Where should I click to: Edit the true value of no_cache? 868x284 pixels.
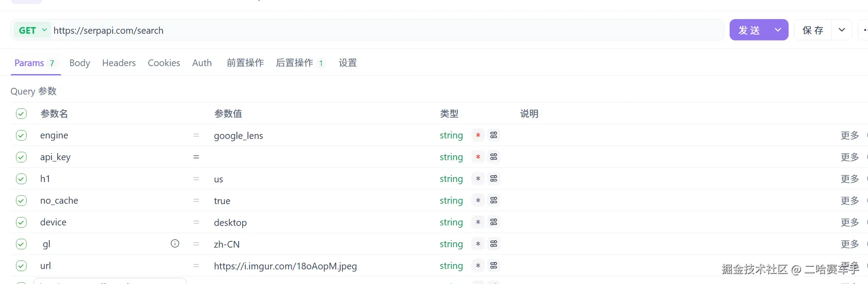coord(222,201)
